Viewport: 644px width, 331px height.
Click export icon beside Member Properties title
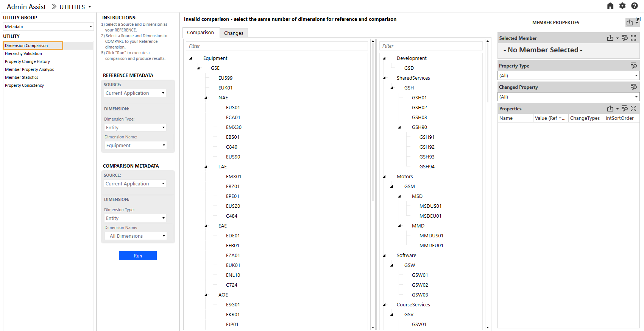pyautogui.click(x=629, y=23)
